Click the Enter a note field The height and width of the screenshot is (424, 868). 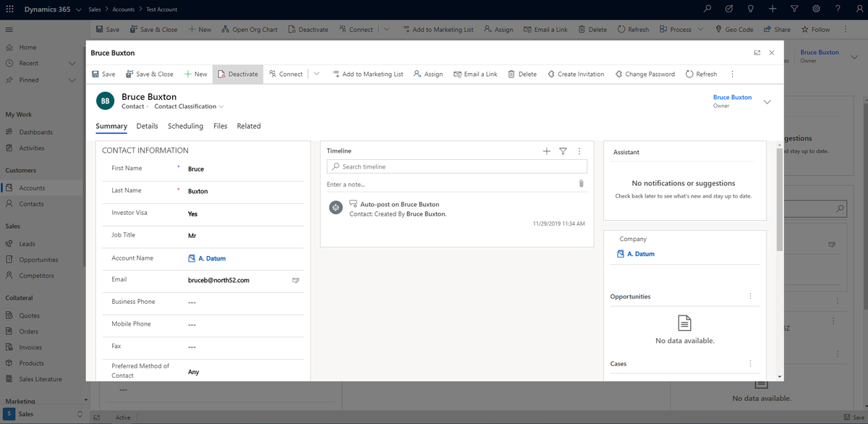pyautogui.click(x=450, y=184)
